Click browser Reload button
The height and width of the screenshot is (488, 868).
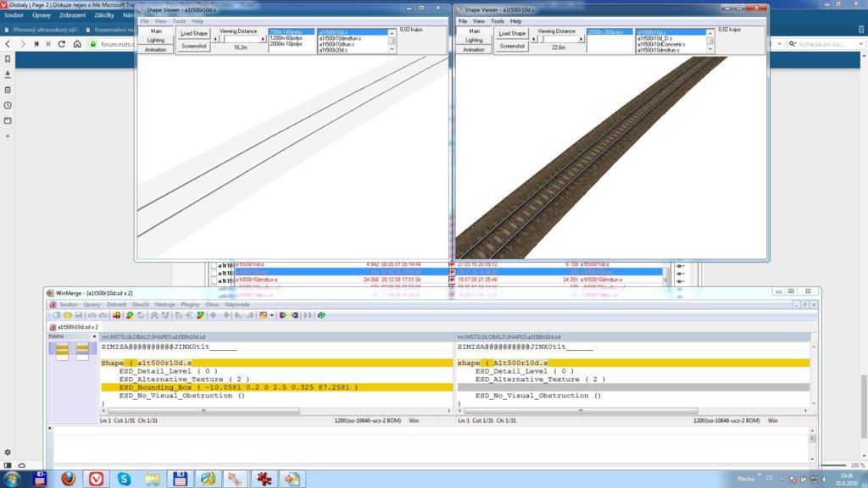[61, 44]
